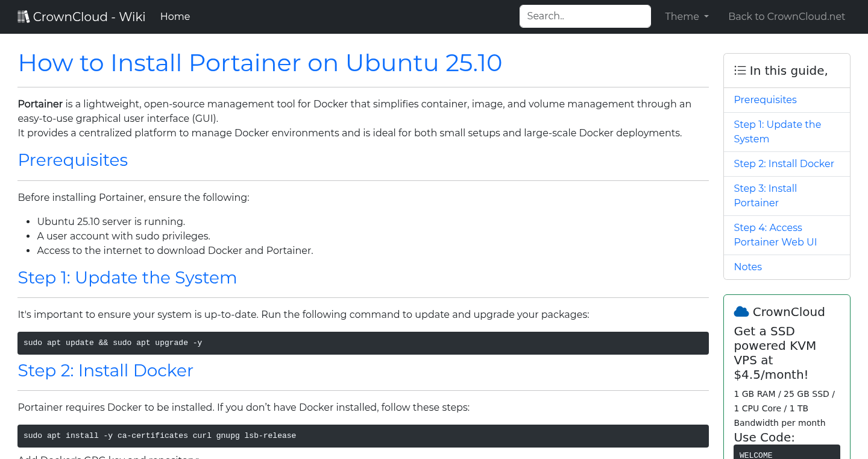Click the cloud icon next to CrownCloud promo

coord(741,311)
